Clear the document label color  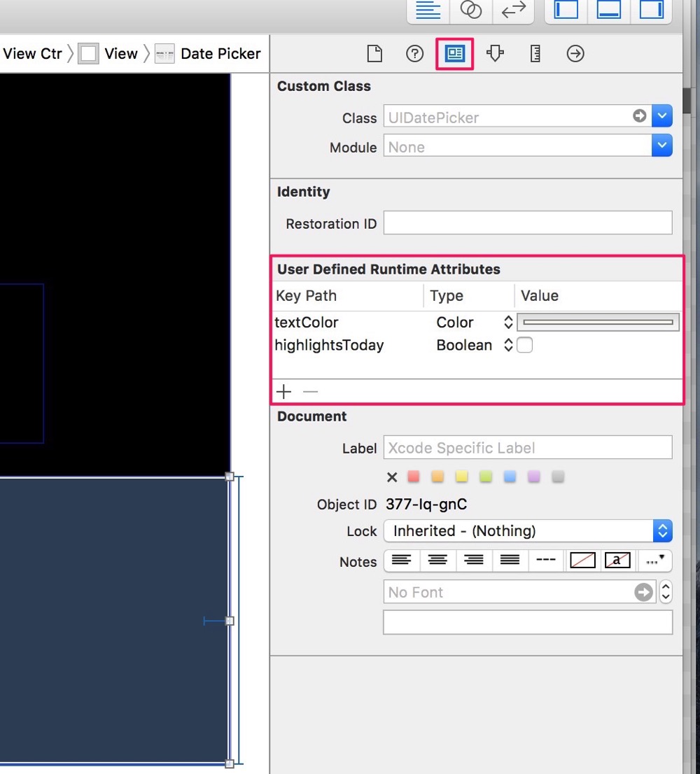coord(392,477)
